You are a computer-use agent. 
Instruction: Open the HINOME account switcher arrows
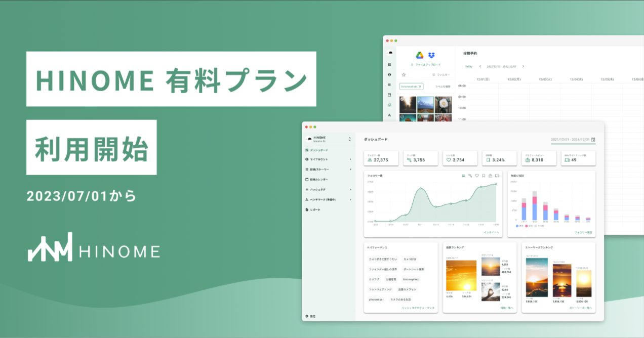click(349, 139)
